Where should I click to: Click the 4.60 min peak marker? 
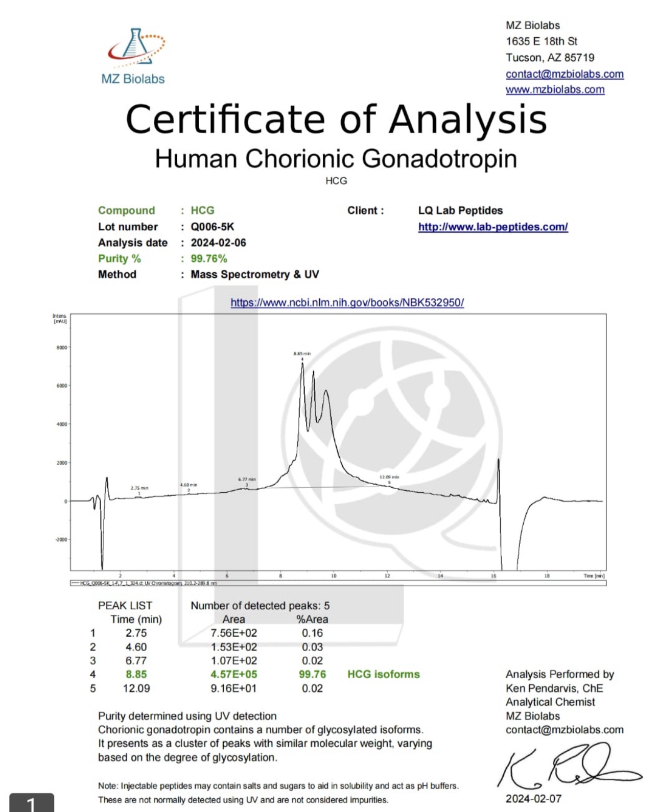(189, 485)
